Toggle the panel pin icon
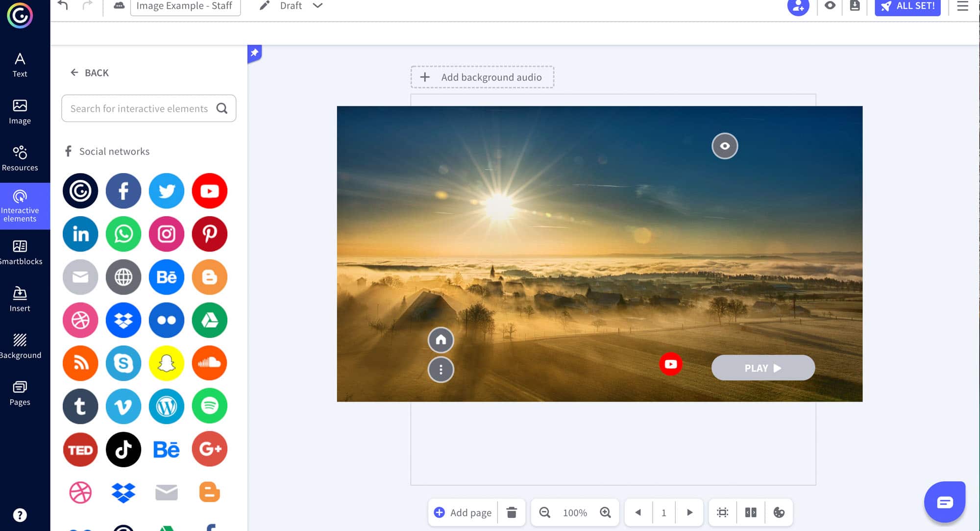Image resolution: width=980 pixels, height=531 pixels. pos(254,53)
